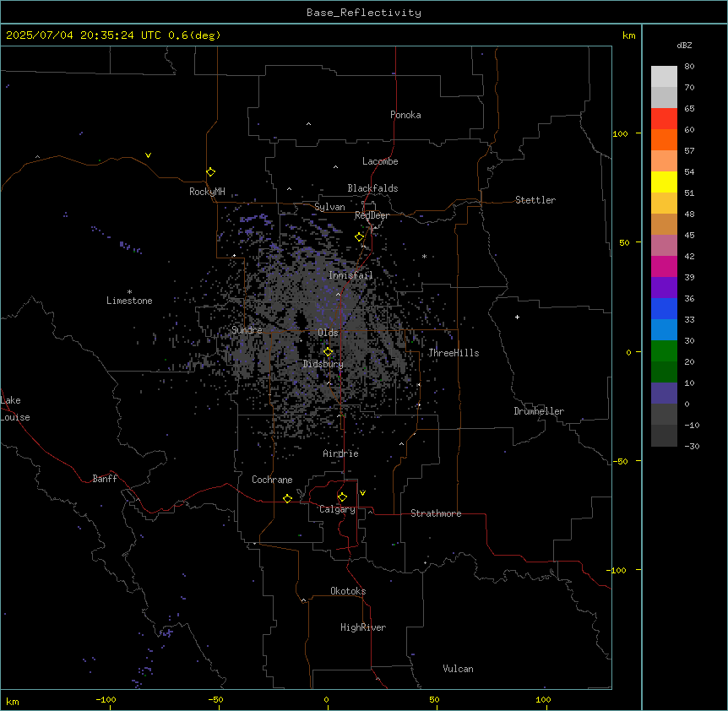Click the Stettler city label
This screenshot has height=711, width=728.
tap(535, 200)
